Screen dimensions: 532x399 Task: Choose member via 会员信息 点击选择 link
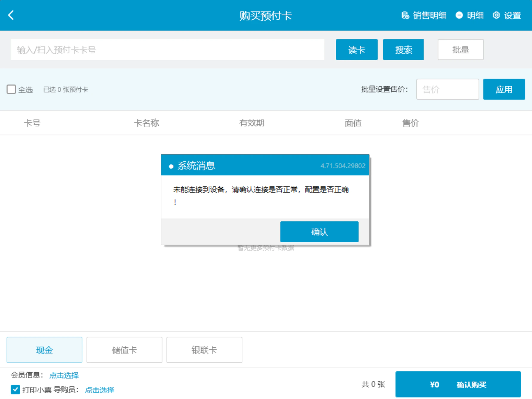[x=64, y=375]
